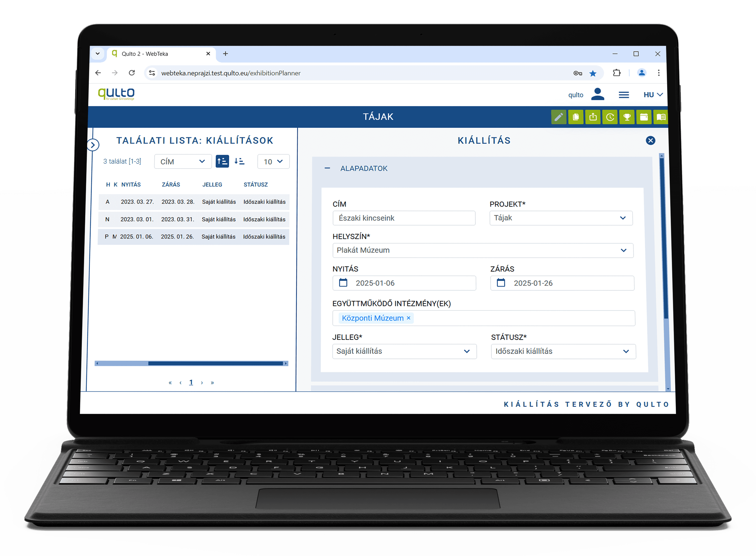Screen dimensions: 756x556
Task: Open the calendar picker for Zárás date
Action: tap(501, 283)
